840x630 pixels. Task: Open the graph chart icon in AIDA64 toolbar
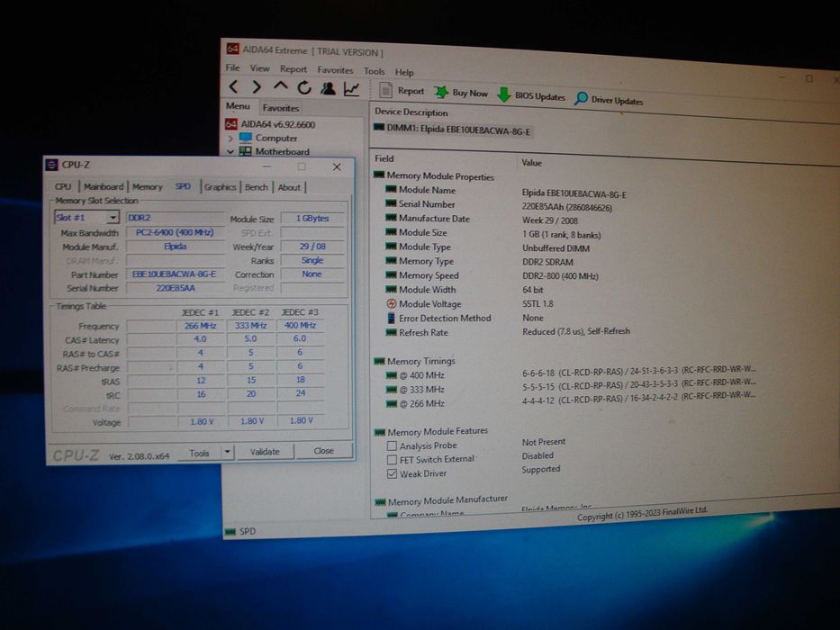[351, 89]
